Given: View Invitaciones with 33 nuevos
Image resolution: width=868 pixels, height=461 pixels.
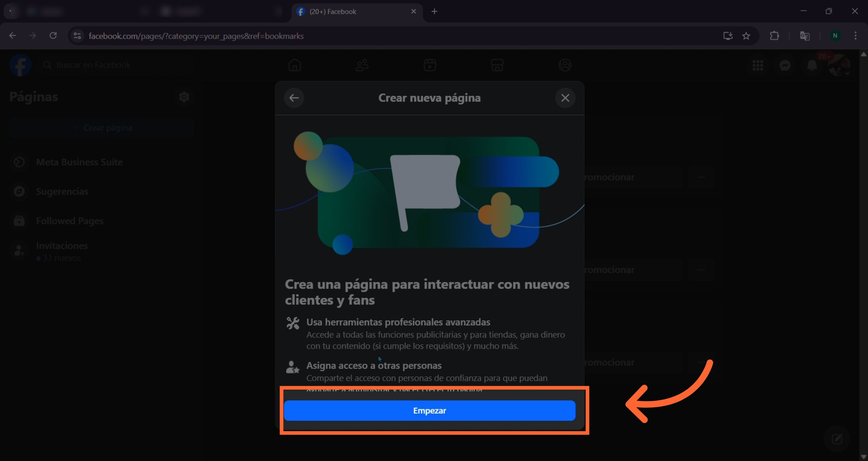Looking at the screenshot, I should click(x=62, y=246).
